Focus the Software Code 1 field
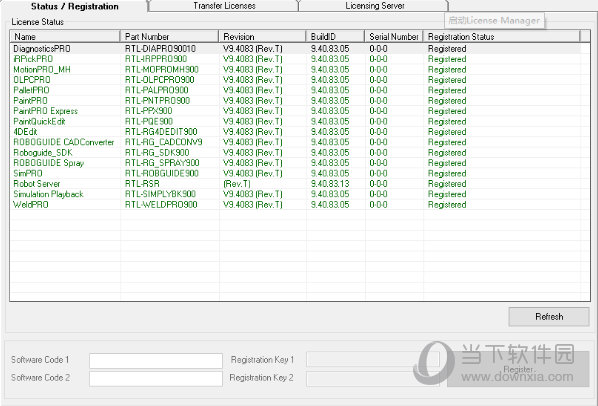The width and height of the screenshot is (598, 406). tap(156, 361)
